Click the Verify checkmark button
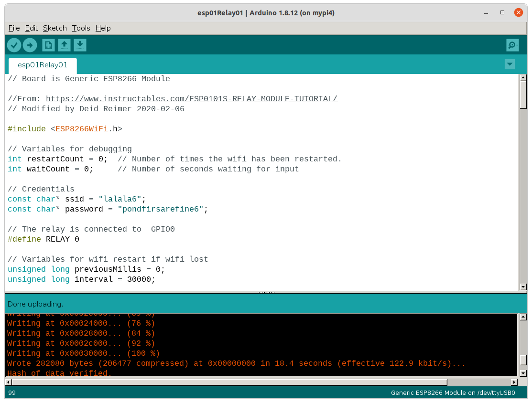Screen dimensions: 532x403 14,45
